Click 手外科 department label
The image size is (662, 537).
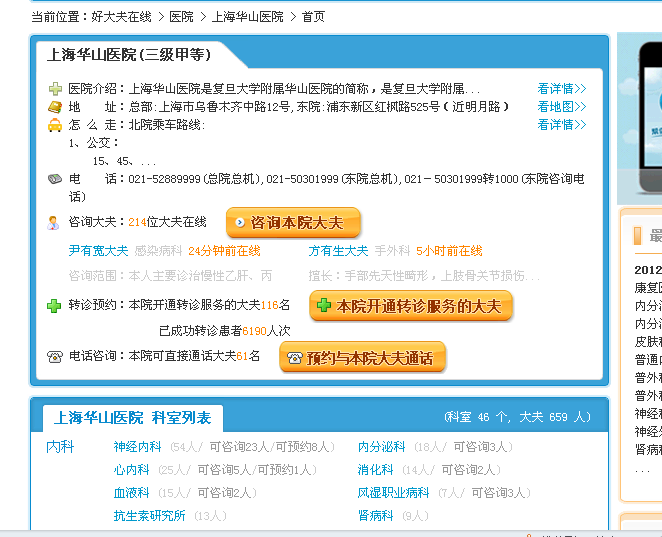[393, 251]
